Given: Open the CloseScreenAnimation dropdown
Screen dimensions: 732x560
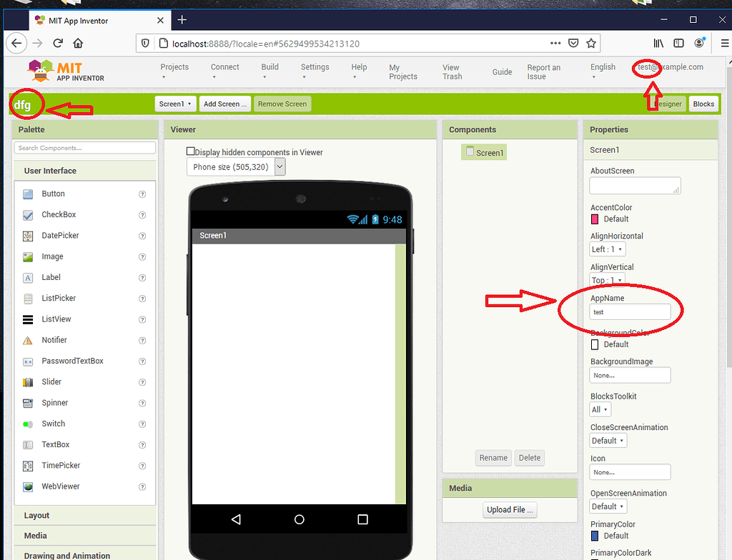Looking at the screenshot, I should point(608,440).
